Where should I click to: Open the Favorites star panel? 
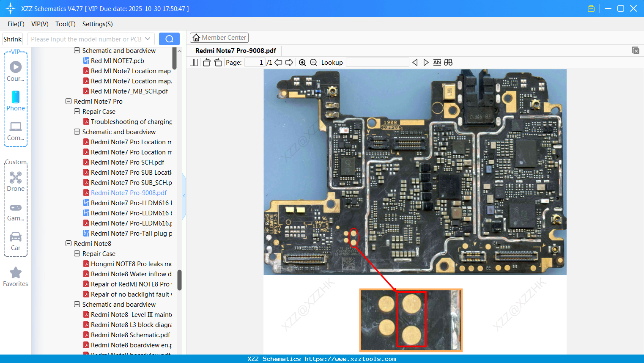tap(16, 277)
